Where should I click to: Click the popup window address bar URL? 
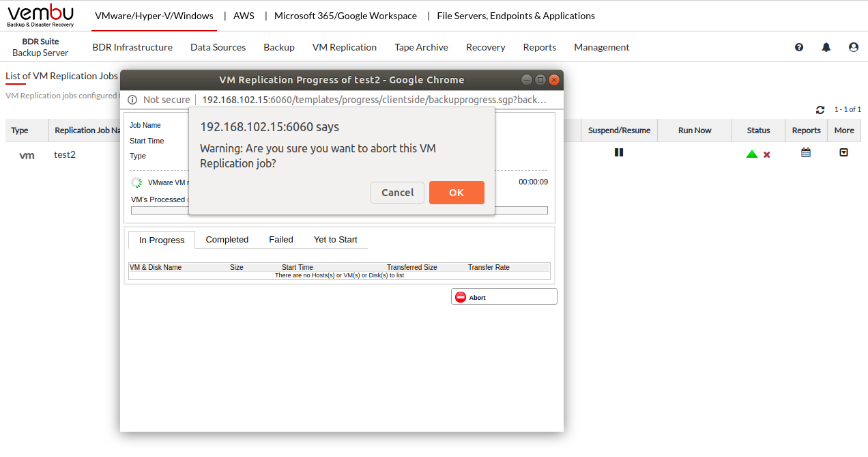pos(374,100)
